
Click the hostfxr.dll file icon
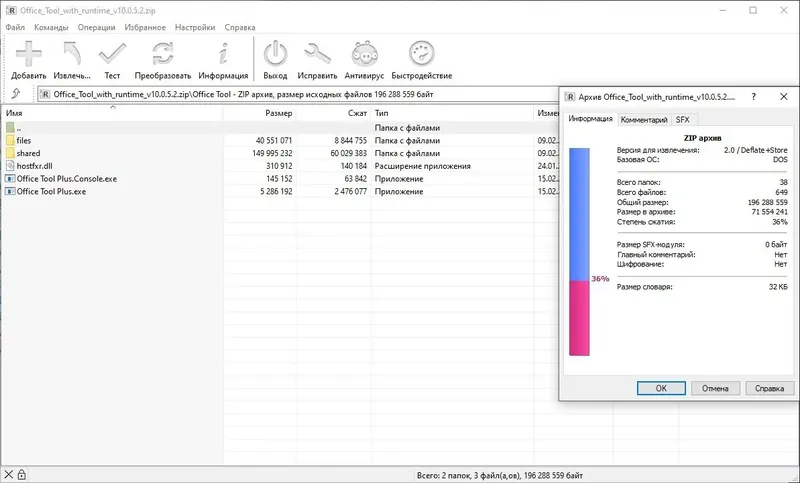(x=10, y=166)
